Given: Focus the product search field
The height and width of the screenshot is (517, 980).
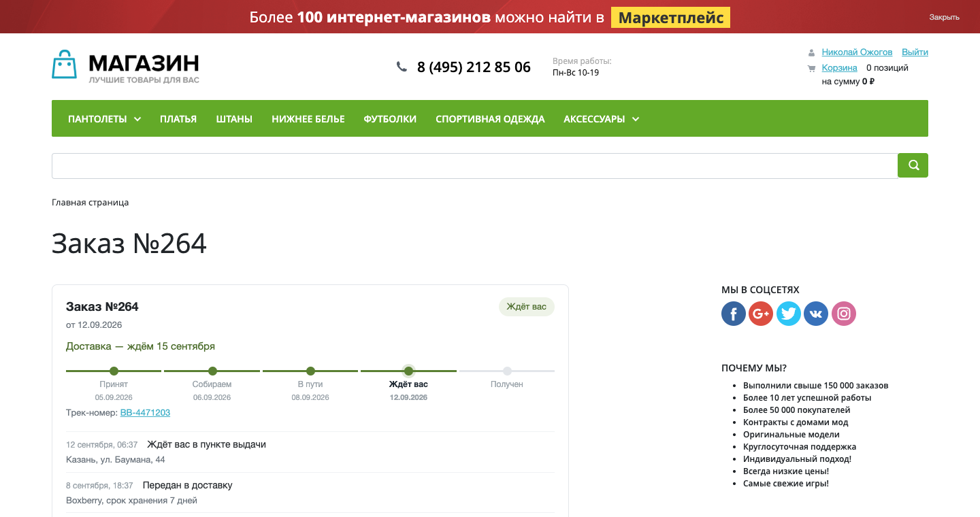Looking at the screenshot, I should click(x=475, y=166).
